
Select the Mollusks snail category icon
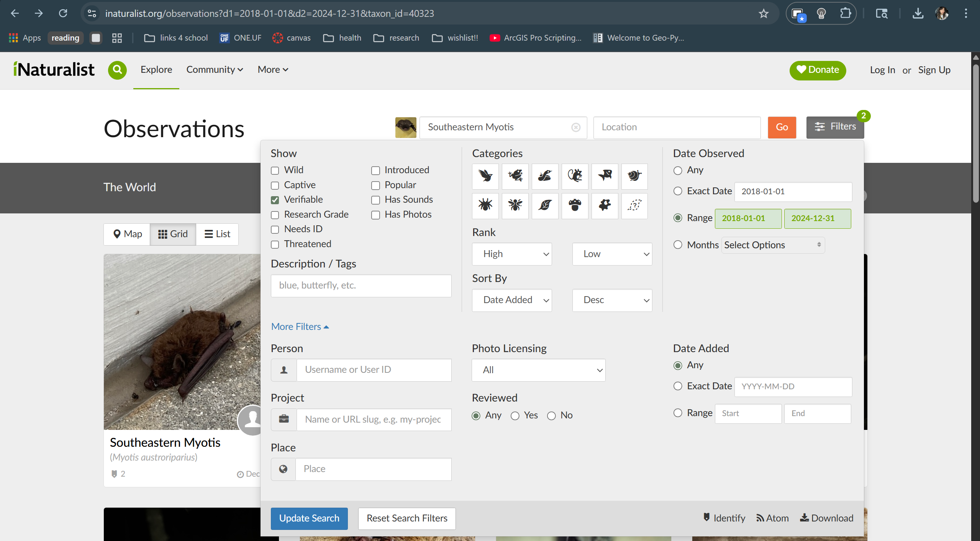coord(634,176)
